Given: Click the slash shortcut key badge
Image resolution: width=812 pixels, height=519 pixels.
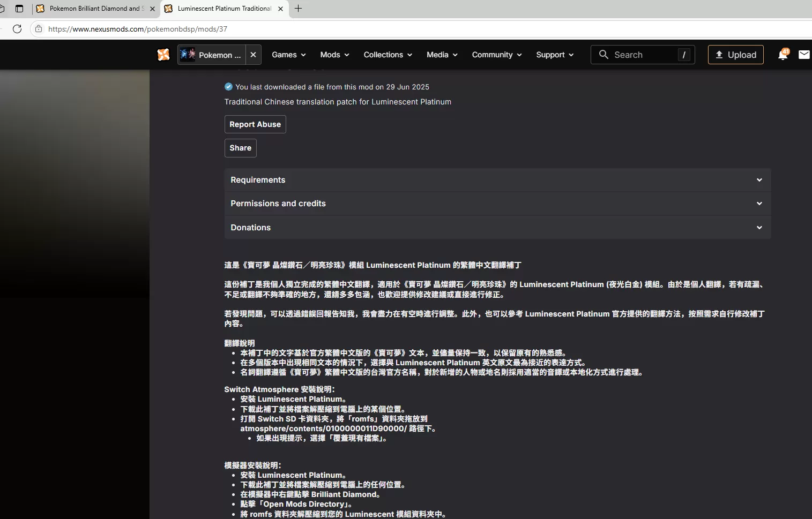Looking at the screenshot, I should pyautogui.click(x=684, y=55).
